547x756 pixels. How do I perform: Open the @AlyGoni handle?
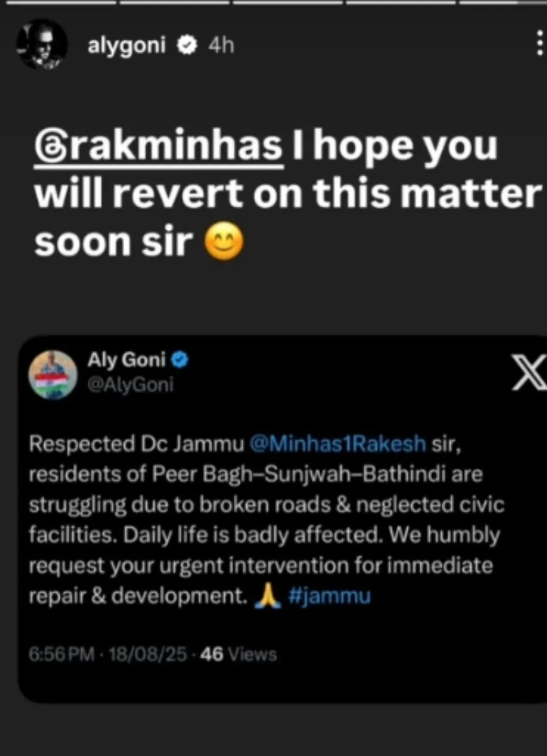click(130, 385)
